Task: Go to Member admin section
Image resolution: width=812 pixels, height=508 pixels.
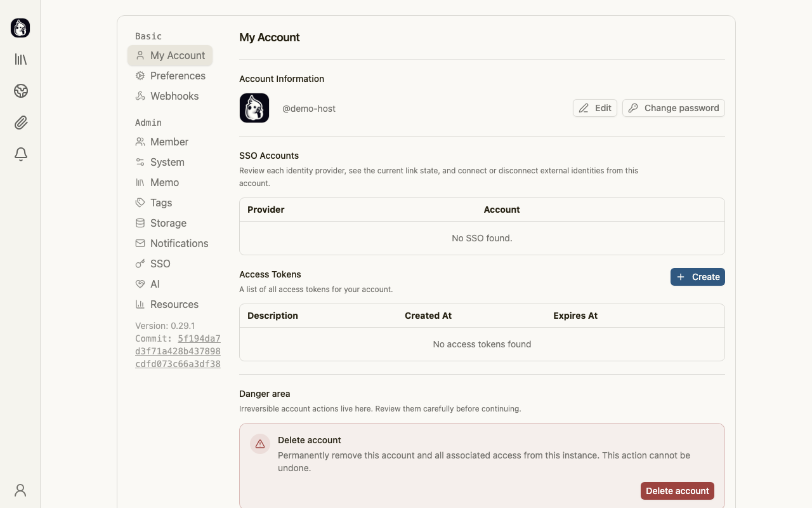Action: (x=162, y=142)
